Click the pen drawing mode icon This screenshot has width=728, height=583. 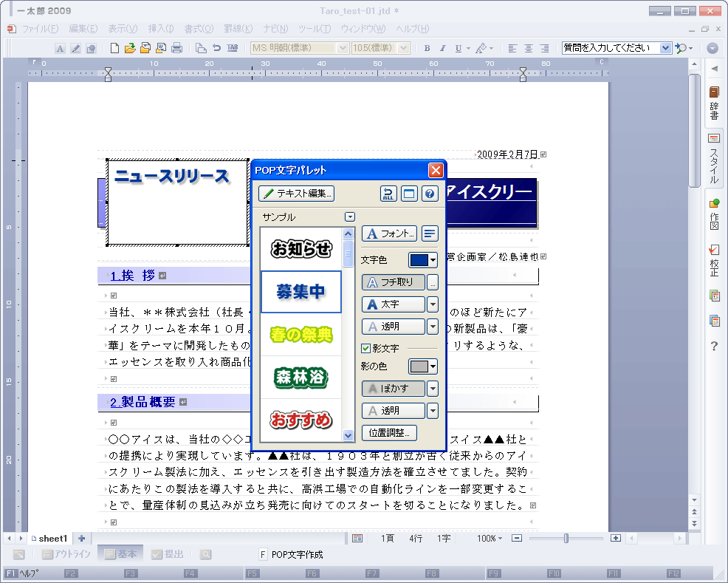click(x=75, y=48)
